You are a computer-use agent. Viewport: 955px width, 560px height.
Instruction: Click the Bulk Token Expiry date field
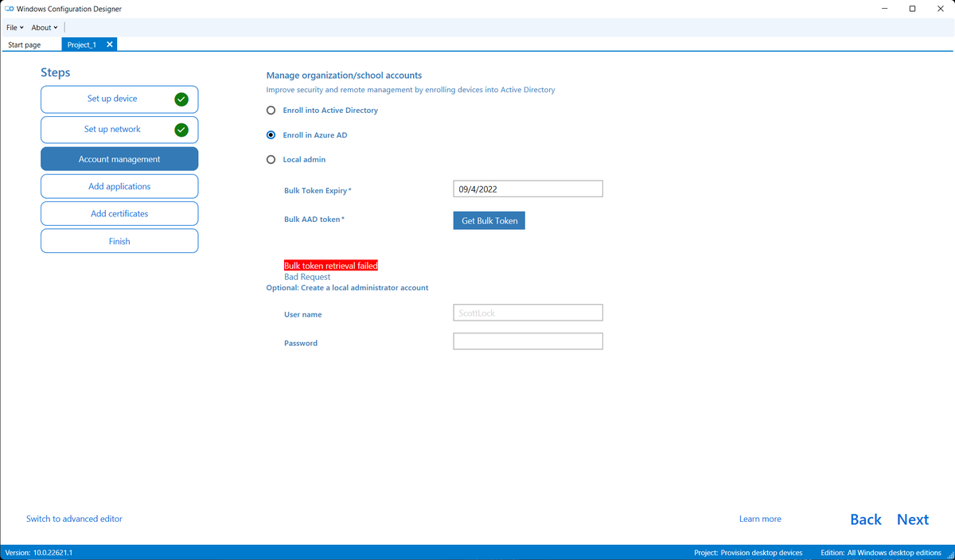point(528,189)
